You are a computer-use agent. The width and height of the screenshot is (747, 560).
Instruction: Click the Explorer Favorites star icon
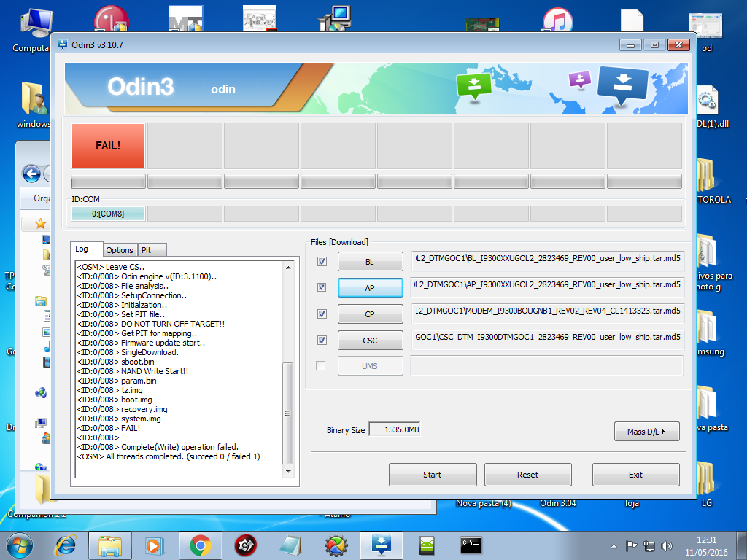(x=41, y=223)
